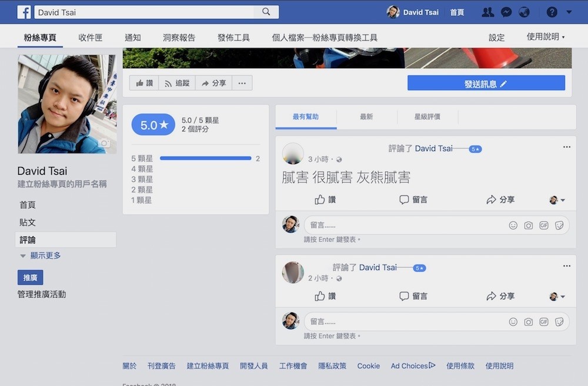This screenshot has width=588, height=386.
Task: Click comment field under 3 小時 review
Action: 436,225
